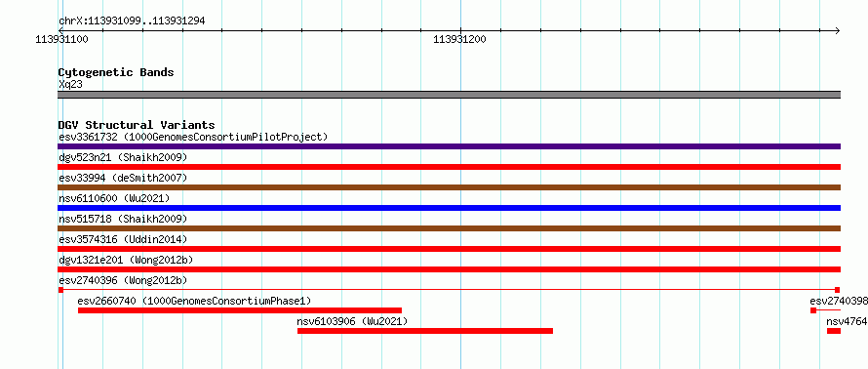Click the truncated esv2740398 label

point(839,301)
